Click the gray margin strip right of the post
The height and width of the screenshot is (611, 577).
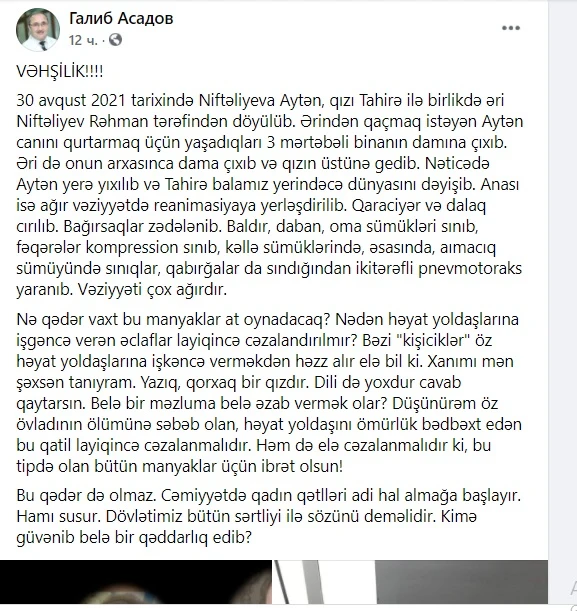pos(563,273)
